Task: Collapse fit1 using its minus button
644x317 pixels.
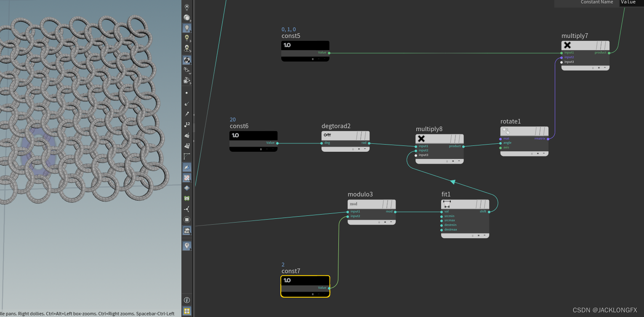Action: click(x=484, y=235)
